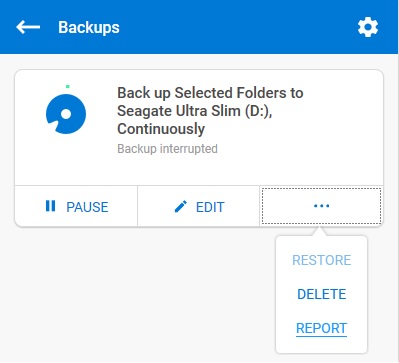Click the PAUSE label text
Viewport: 399px width, 363px height.
[87, 207]
